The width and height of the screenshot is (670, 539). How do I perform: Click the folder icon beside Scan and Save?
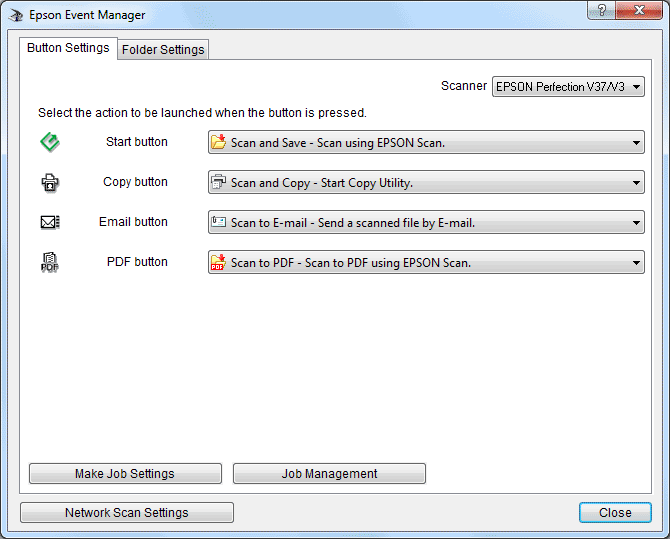pos(218,143)
